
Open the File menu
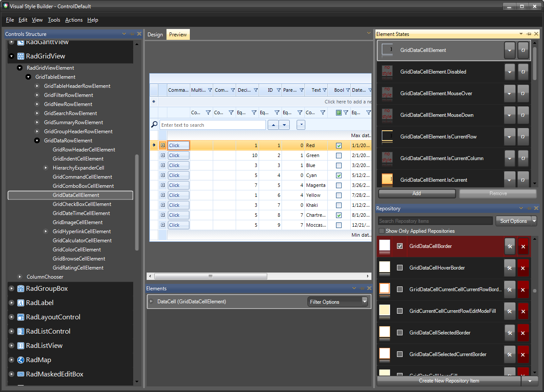click(10, 20)
